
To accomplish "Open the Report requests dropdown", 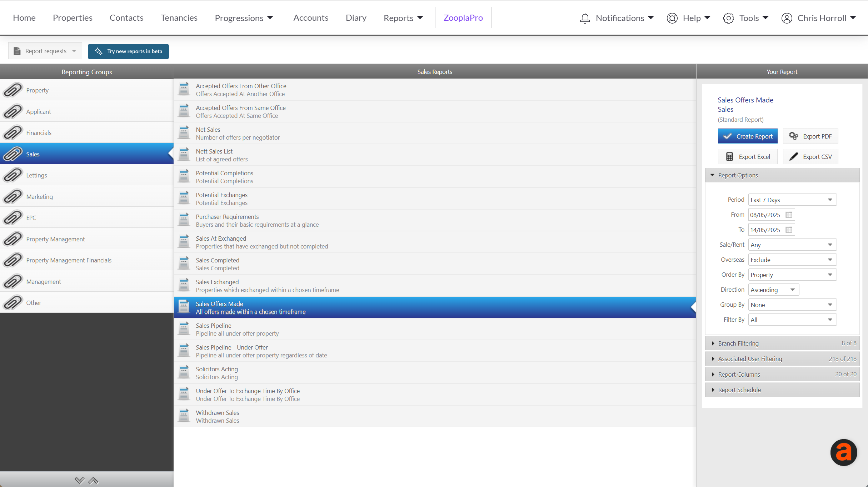I will pyautogui.click(x=45, y=51).
